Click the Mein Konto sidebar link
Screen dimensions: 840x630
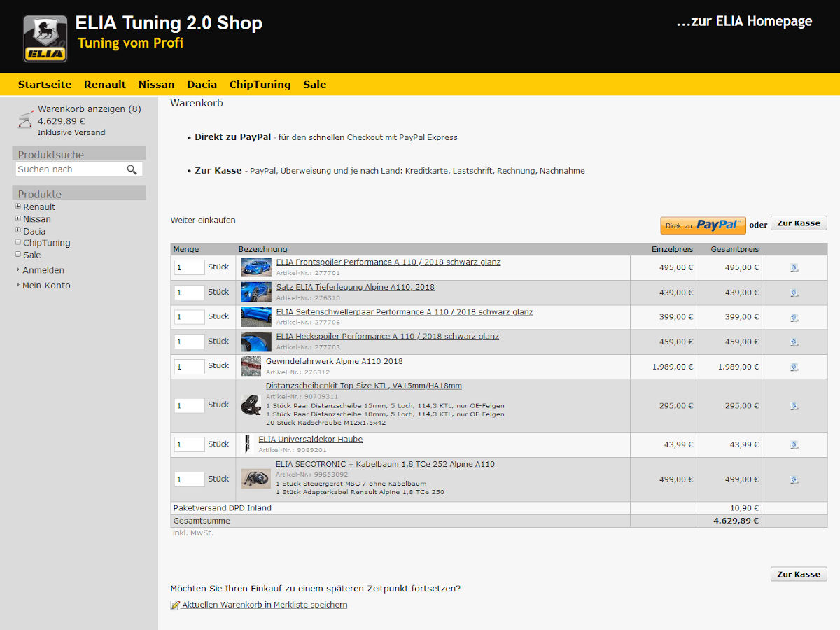point(46,286)
